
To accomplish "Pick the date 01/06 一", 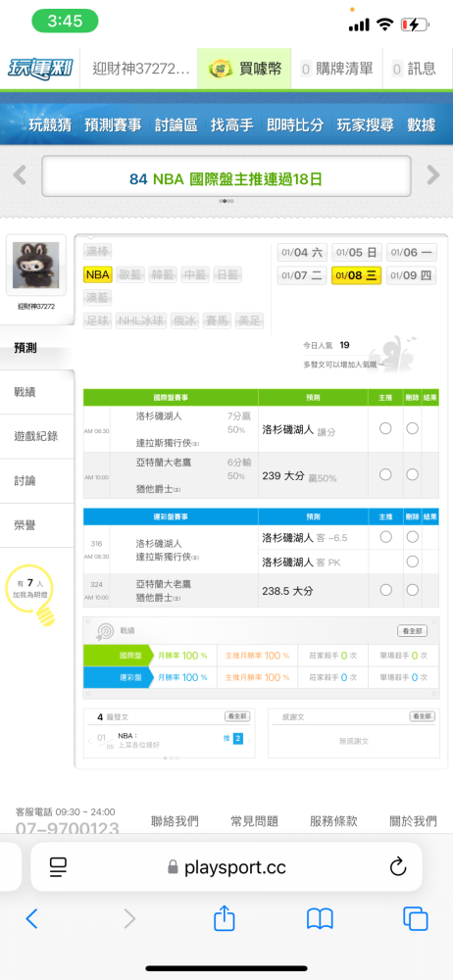I will click(411, 253).
